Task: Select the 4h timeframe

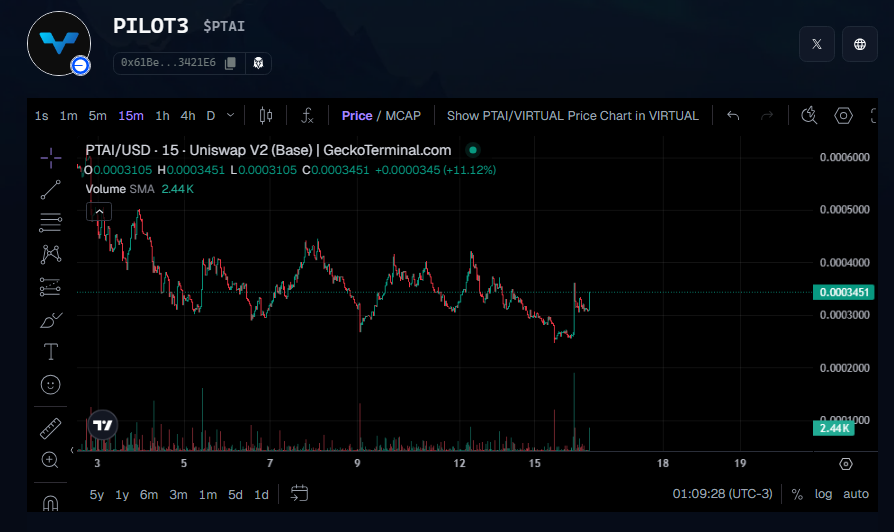Action: tap(188, 116)
